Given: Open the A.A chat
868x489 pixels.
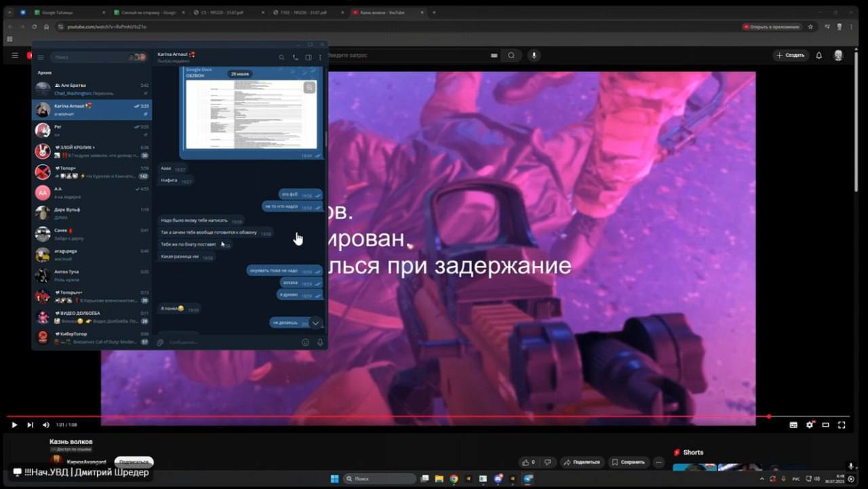Looking at the screenshot, I should [92, 193].
